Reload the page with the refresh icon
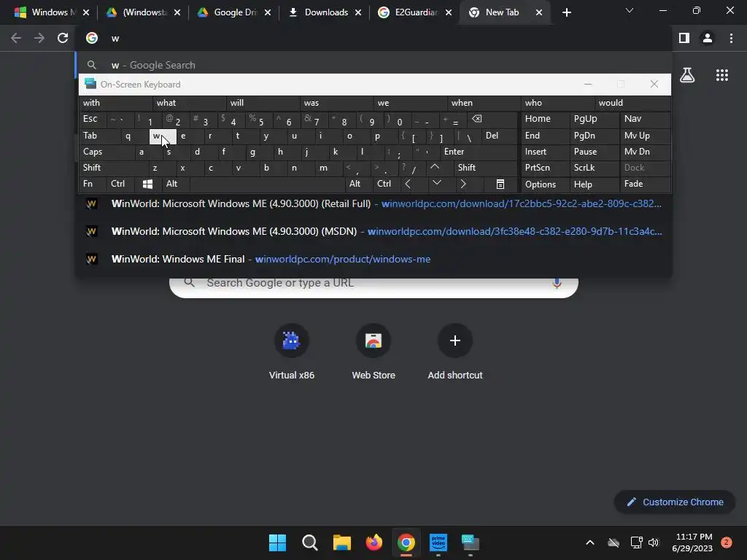Viewport: 747px width, 560px height. point(63,38)
